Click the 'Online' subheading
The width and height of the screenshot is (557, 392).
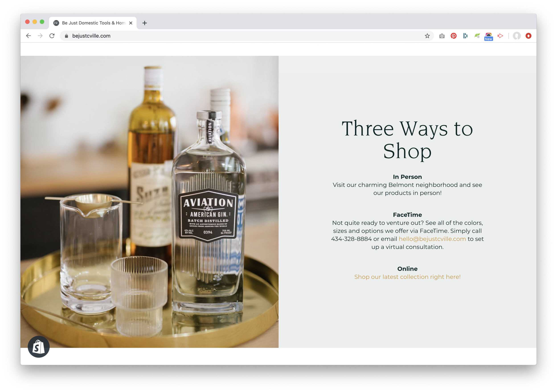(407, 269)
